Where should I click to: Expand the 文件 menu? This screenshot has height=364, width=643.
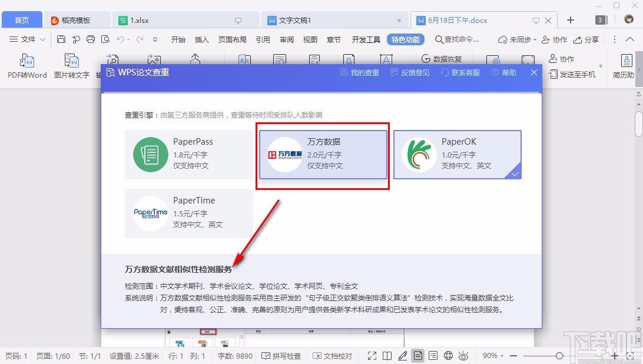tap(27, 39)
